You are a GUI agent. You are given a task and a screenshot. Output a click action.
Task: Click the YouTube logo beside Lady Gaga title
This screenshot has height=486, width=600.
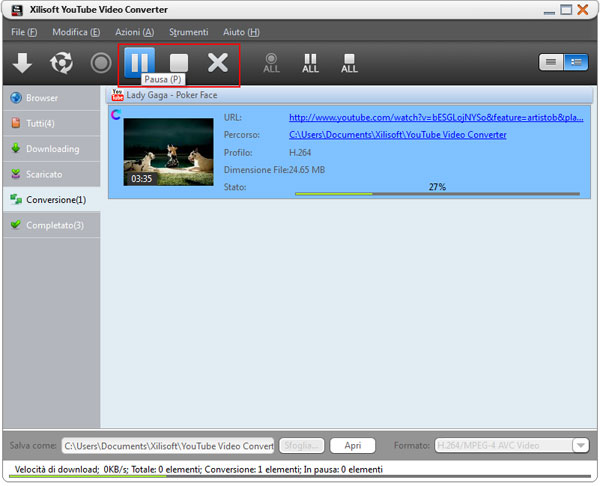tap(117, 95)
